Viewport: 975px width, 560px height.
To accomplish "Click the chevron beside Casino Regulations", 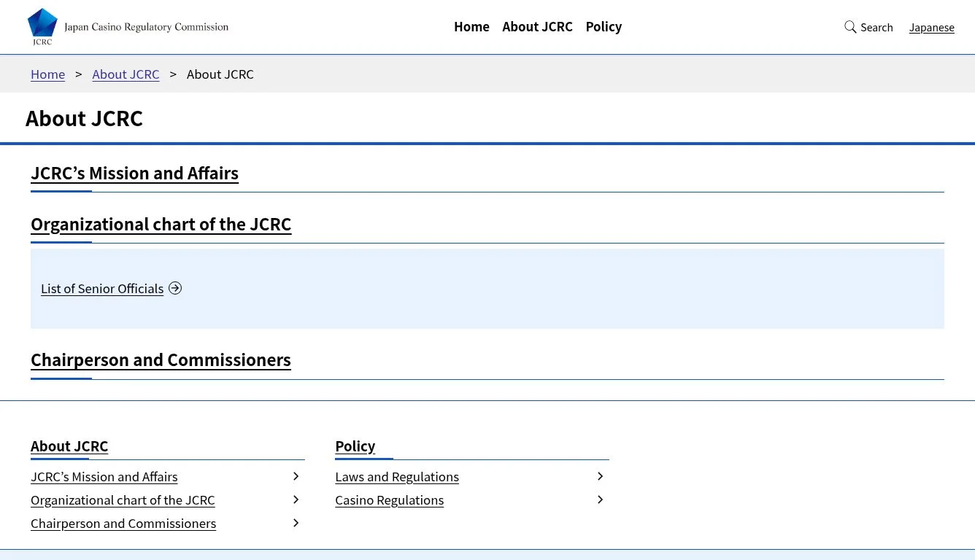I will point(600,499).
